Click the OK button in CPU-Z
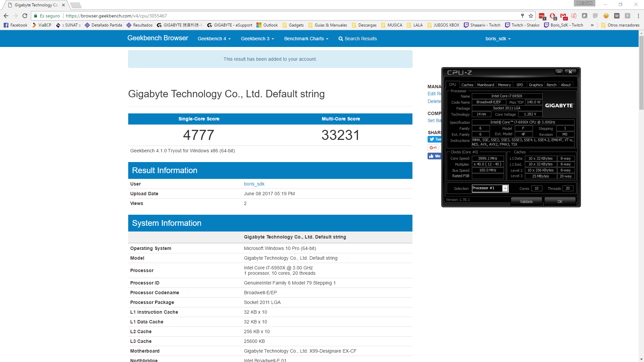644x362 pixels. tap(560, 202)
